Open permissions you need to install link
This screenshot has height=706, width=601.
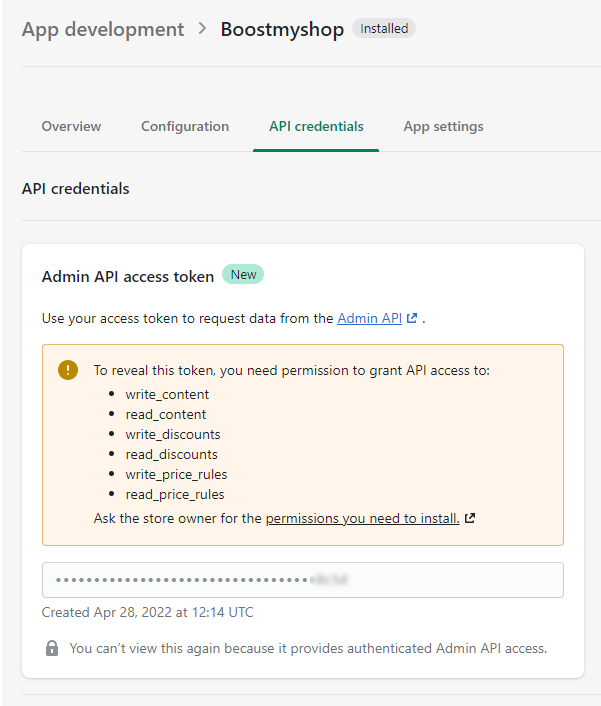(x=362, y=518)
